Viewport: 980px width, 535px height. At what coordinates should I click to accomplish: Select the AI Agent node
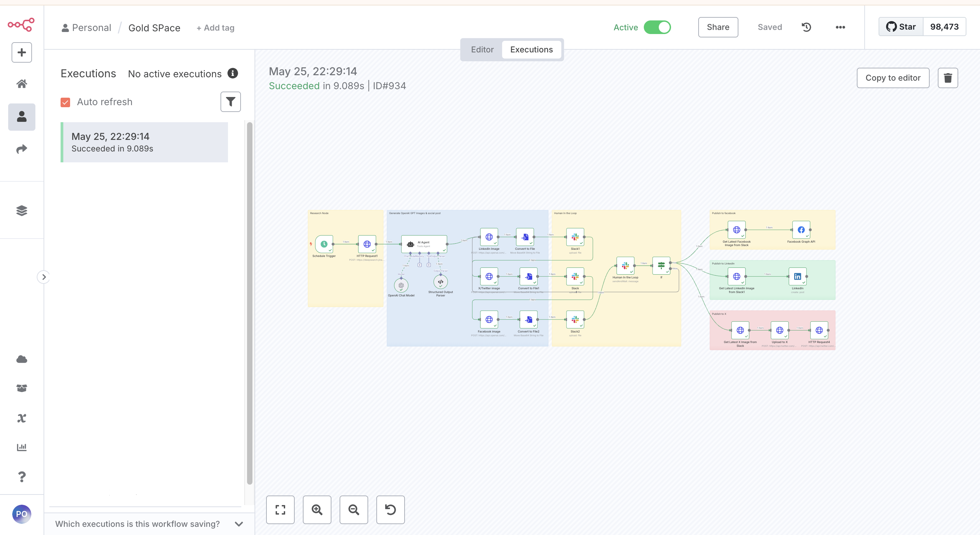pos(424,244)
